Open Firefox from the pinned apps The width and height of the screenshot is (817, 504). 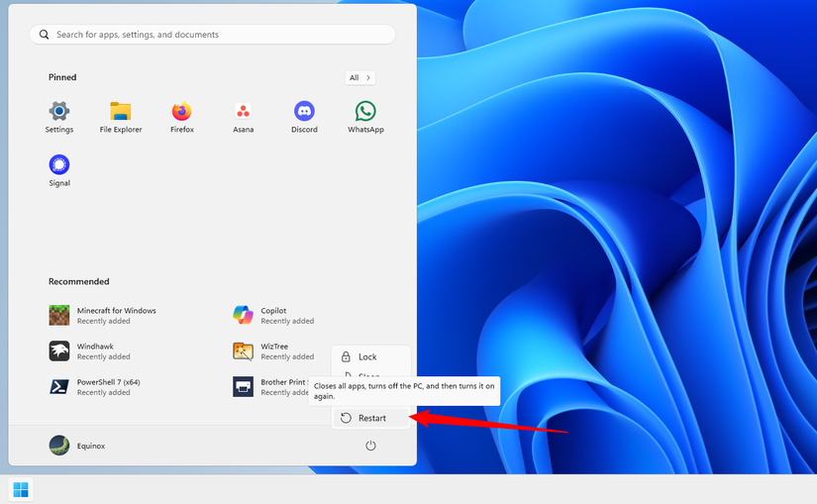181,116
